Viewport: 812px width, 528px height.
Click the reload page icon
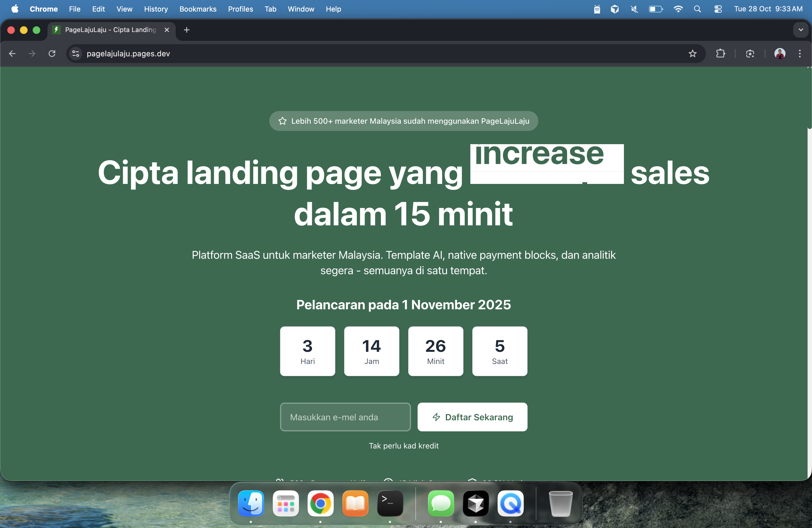pos(52,54)
